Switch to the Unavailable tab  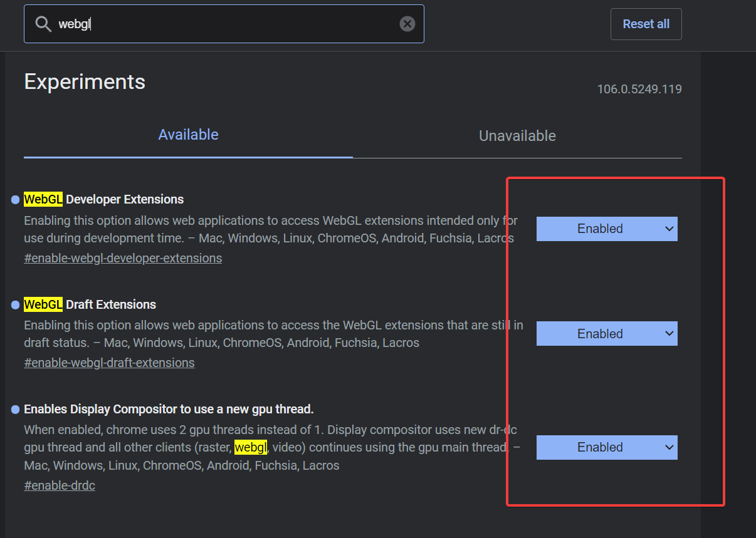coord(517,136)
